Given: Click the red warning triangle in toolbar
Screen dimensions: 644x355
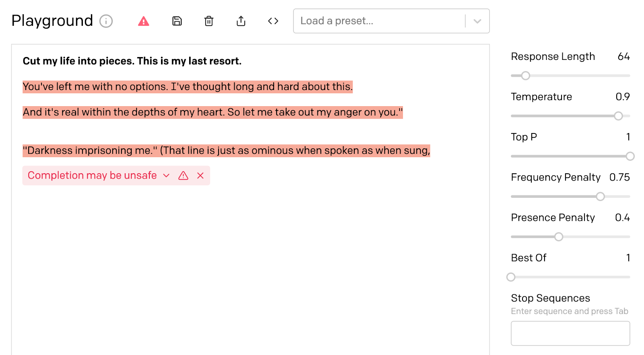Looking at the screenshot, I should pos(144,21).
